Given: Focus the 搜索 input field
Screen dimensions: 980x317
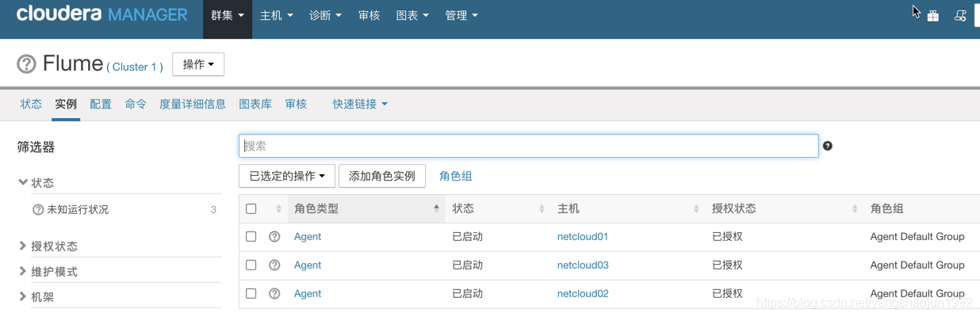Looking at the screenshot, I should (x=529, y=146).
